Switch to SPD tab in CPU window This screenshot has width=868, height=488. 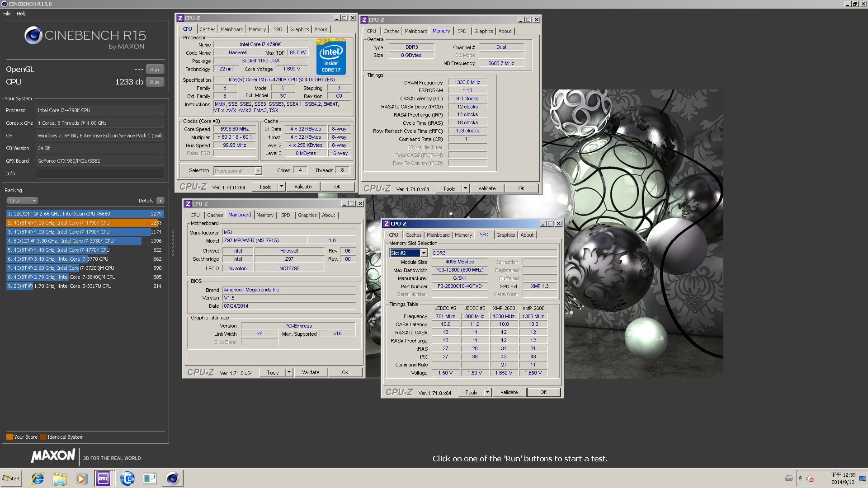278,29
